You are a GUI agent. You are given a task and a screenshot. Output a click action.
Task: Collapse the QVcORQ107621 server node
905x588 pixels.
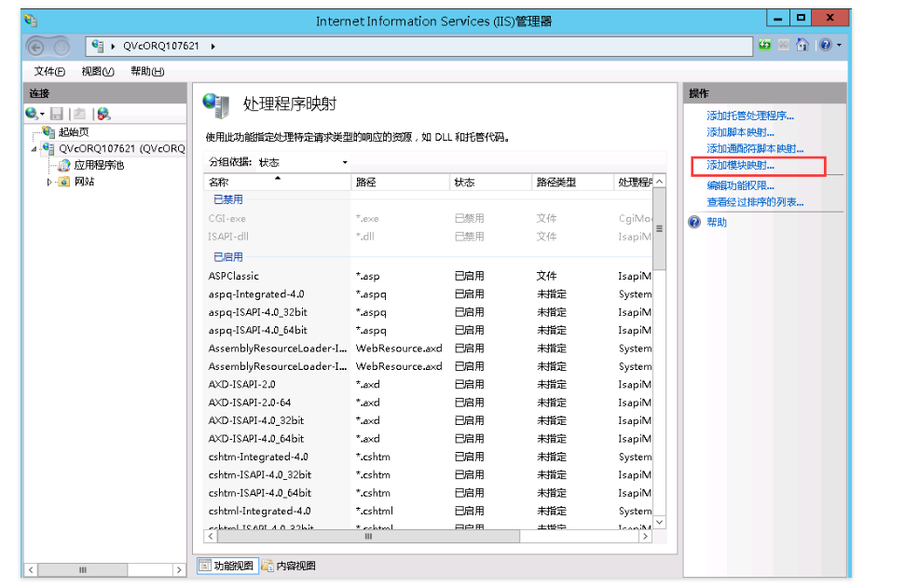(34, 149)
